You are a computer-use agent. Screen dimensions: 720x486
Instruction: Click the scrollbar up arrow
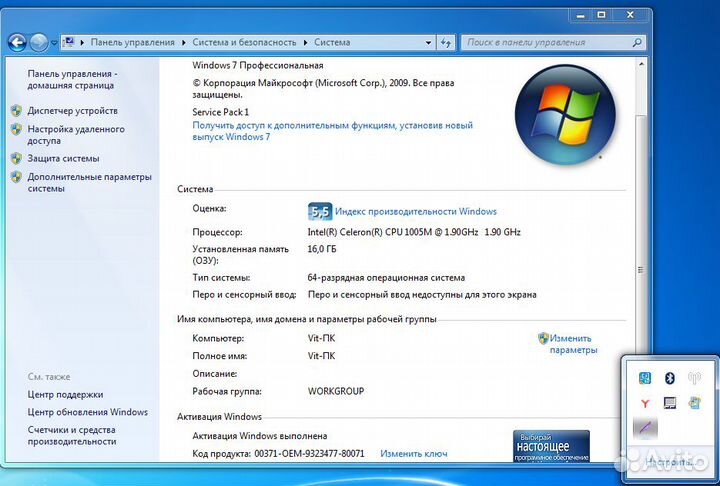click(x=641, y=65)
